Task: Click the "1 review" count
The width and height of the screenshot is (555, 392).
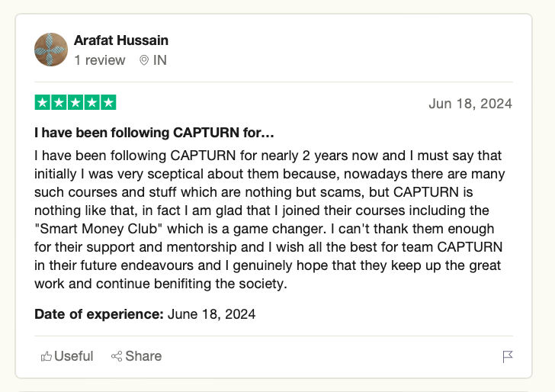Action: (99, 60)
